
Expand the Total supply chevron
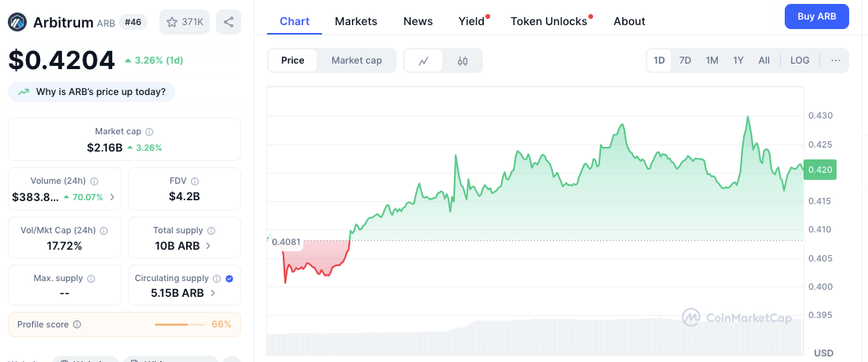pos(208,246)
